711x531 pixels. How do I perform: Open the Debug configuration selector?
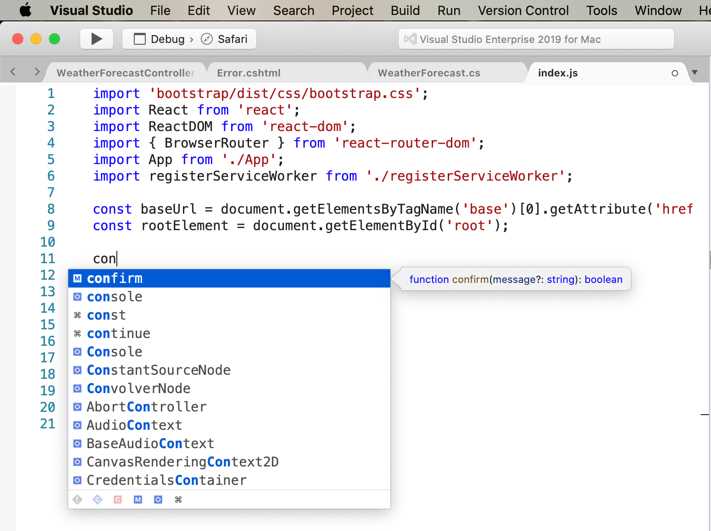pyautogui.click(x=159, y=39)
